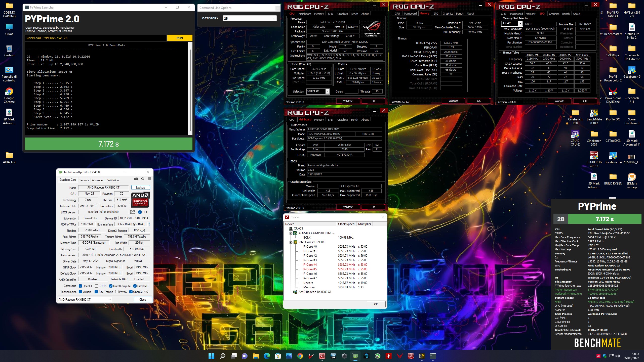644x362 pixels.
Task: Open Bench tab in Mainboard CPU-Z window
Action: tap(354, 120)
